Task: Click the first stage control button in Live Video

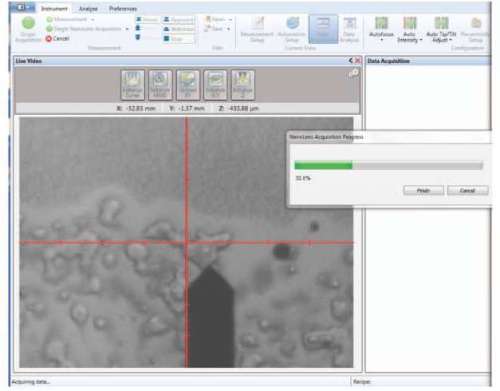Action: [133, 85]
